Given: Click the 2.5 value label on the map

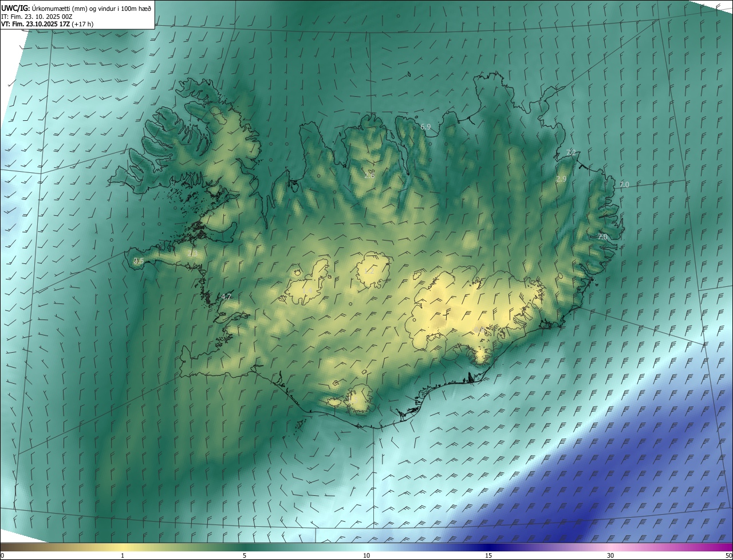Looking at the screenshot, I should (139, 261).
